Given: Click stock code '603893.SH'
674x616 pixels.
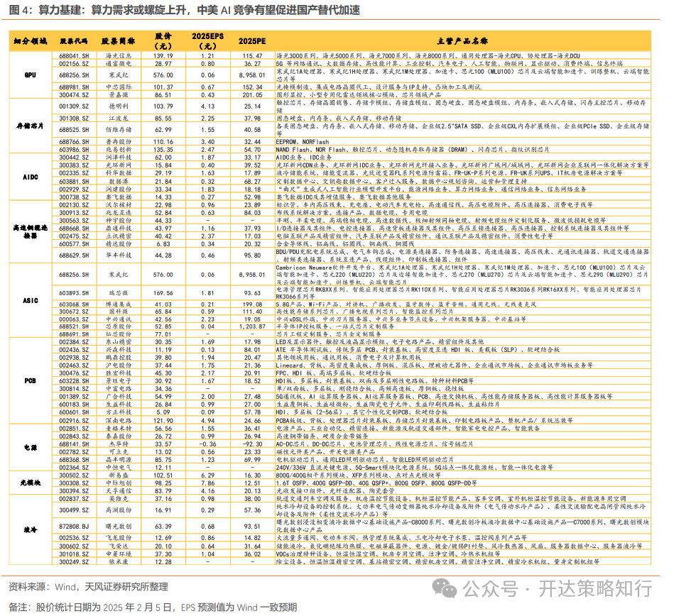Looking at the screenshot, I should click(74, 293).
